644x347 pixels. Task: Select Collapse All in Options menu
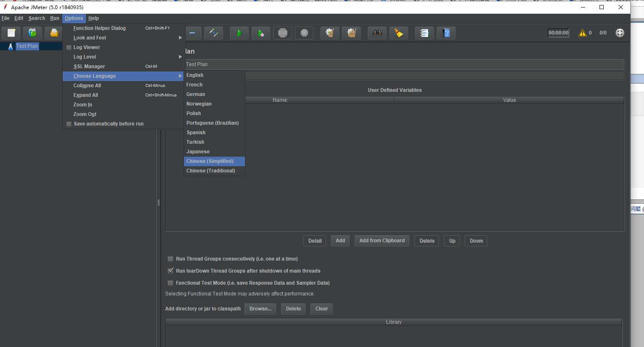click(x=123, y=86)
